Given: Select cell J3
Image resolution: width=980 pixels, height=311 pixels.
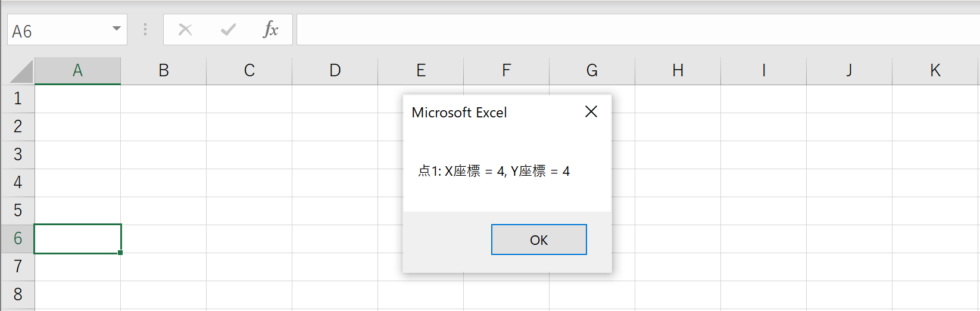Looking at the screenshot, I should pos(850,155).
